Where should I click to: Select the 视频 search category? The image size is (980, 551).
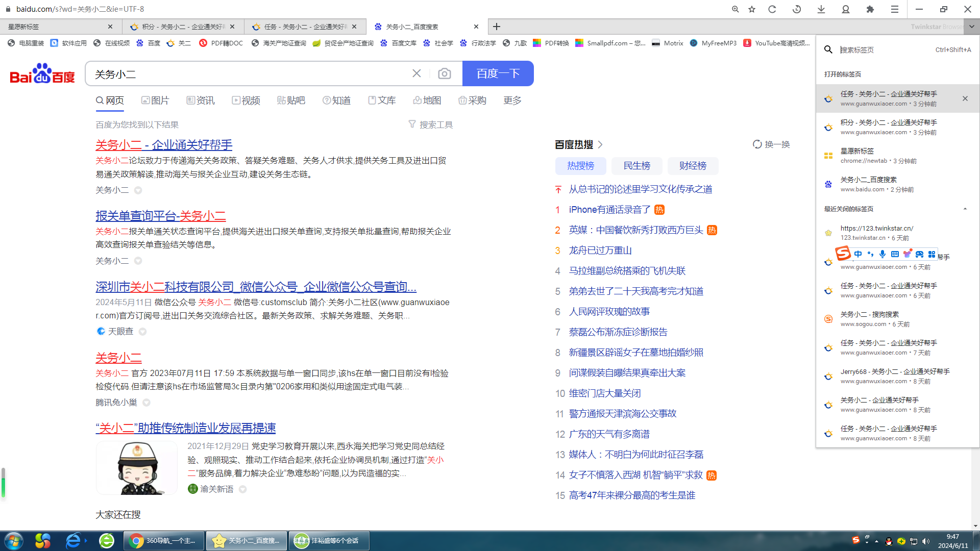tap(246, 101)
